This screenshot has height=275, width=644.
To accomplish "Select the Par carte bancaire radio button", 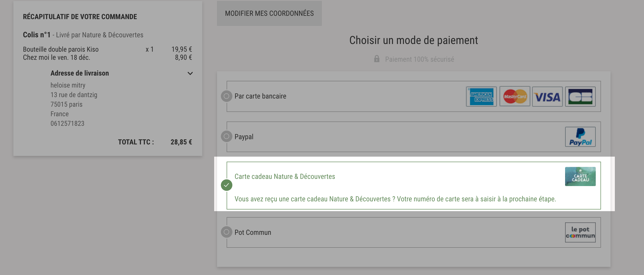I will point(227,96).
